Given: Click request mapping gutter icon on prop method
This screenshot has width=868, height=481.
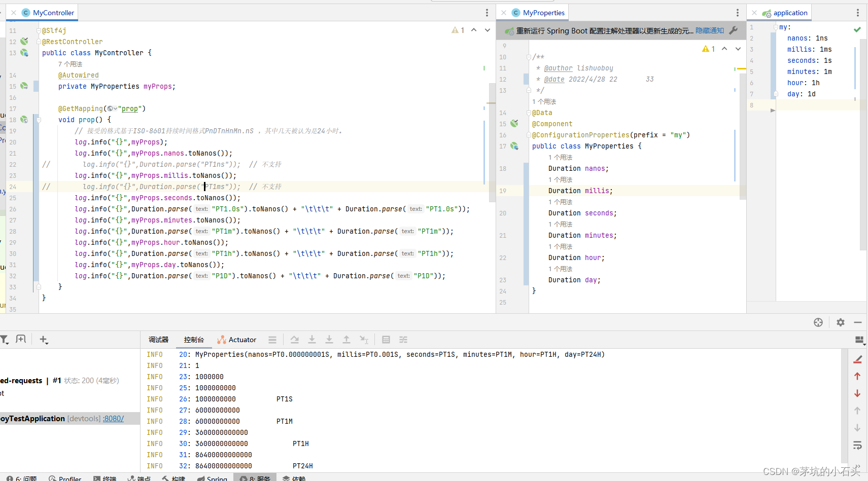Looking at the screenshot, I should 24,120.
